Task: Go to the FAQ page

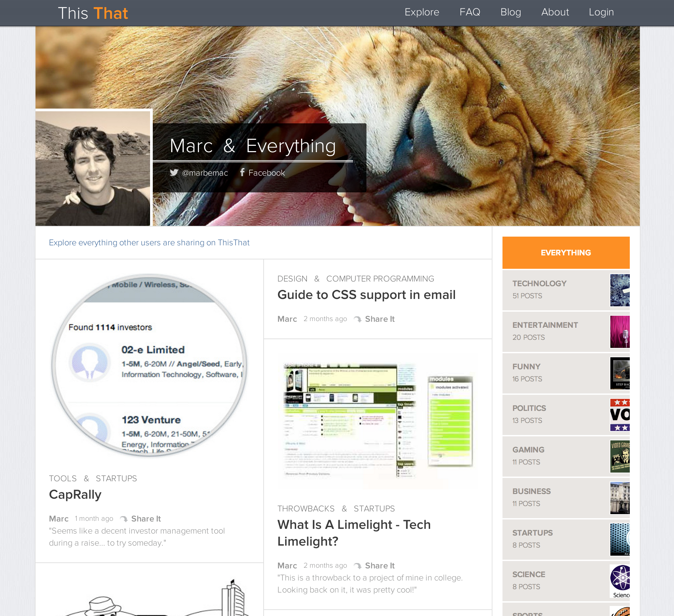Action: point(470,12)
